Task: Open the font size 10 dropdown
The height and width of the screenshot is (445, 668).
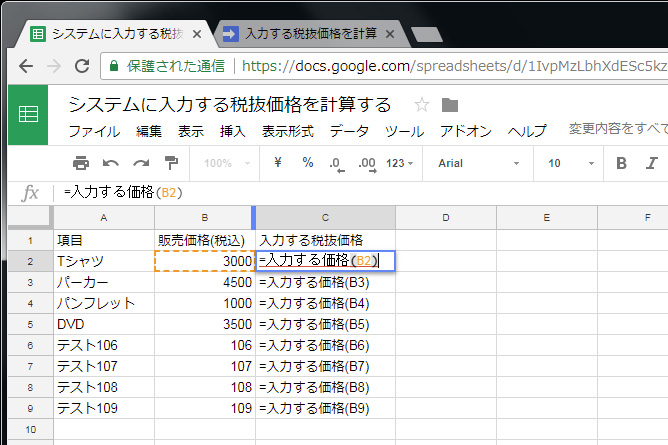Action: point(570,163)
